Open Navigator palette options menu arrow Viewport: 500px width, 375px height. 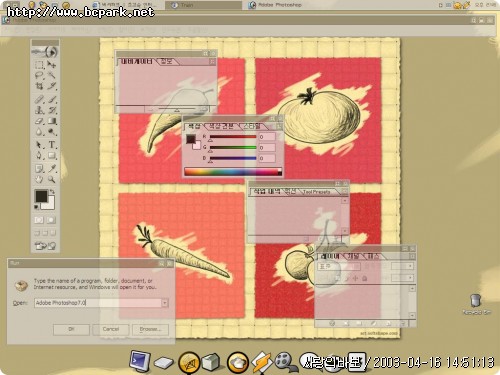click(x=212, y=61)
